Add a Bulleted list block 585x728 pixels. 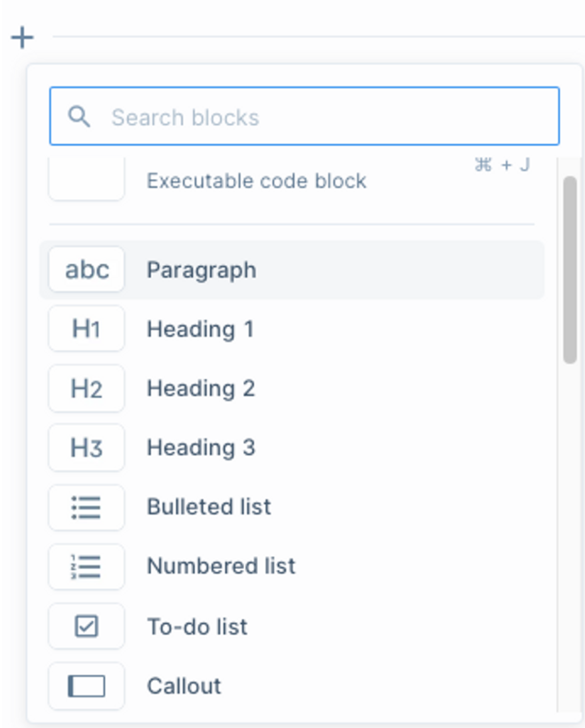coord(292,507)
